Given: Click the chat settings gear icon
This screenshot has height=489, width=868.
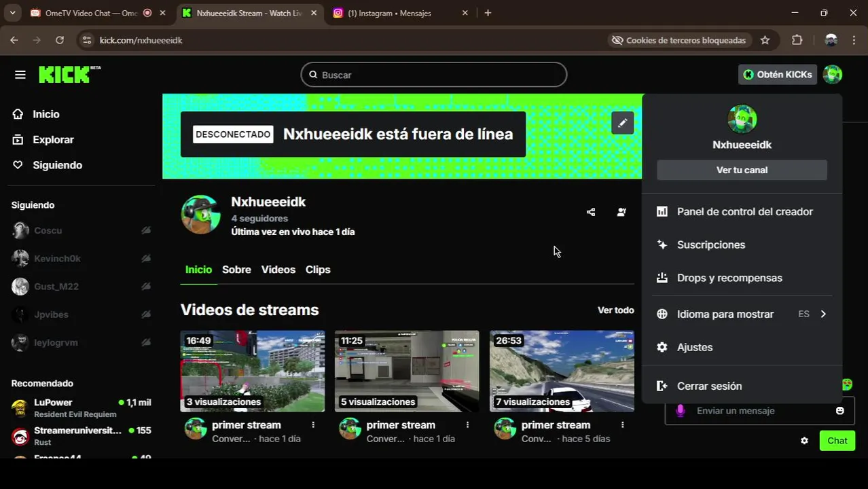Looking at the screenshot, I should coord(804,441).
